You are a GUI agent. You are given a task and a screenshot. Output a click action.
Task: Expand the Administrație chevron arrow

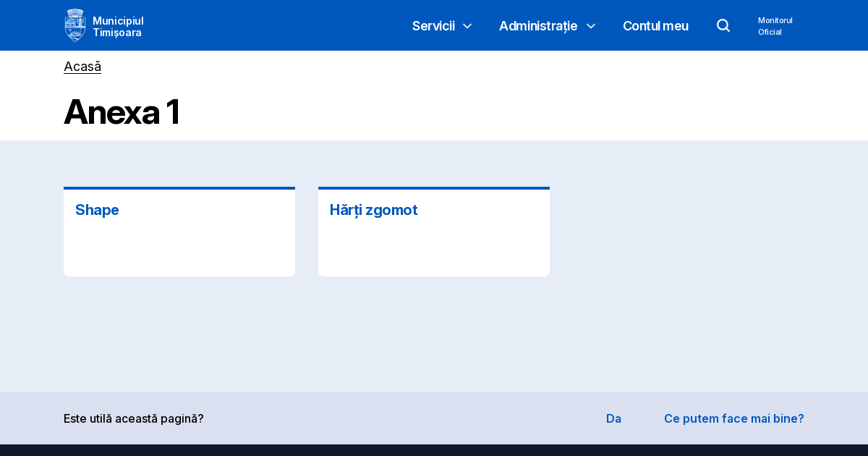pos(591,26)
